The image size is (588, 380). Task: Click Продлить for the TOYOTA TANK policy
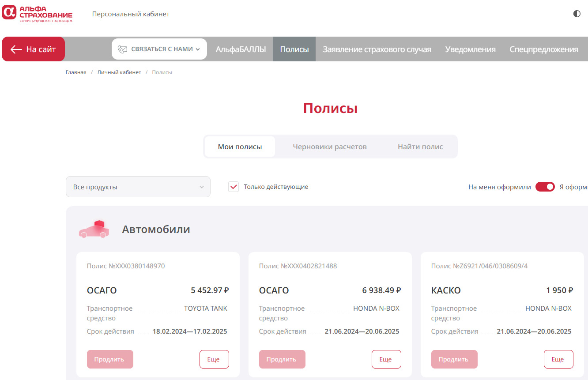pos(110,359)
